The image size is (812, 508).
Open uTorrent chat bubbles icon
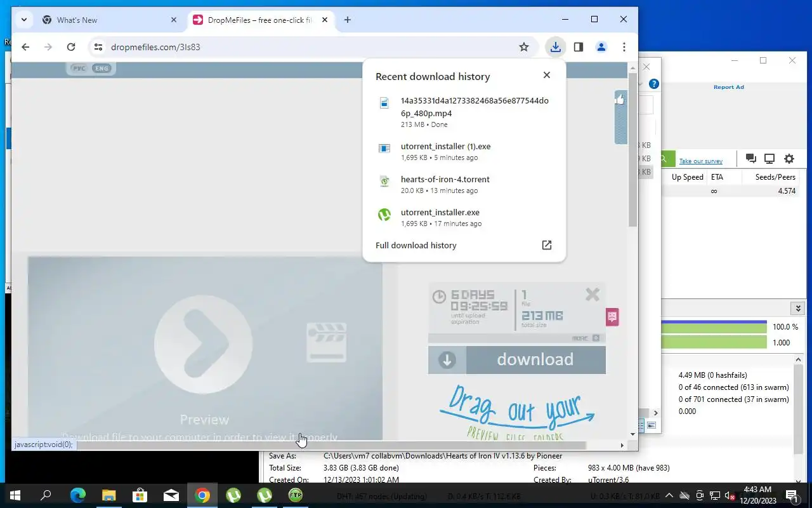point(751,159)
